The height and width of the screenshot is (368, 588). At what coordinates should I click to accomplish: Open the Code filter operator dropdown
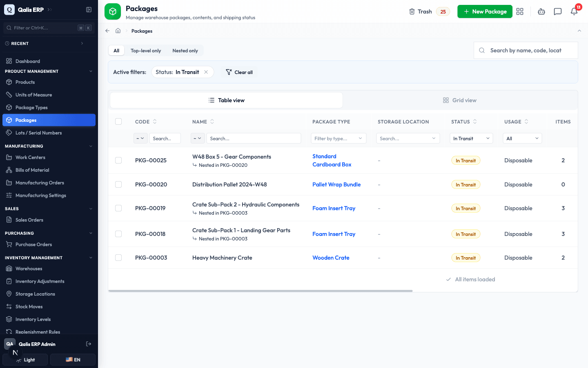[x=140, y=138]
